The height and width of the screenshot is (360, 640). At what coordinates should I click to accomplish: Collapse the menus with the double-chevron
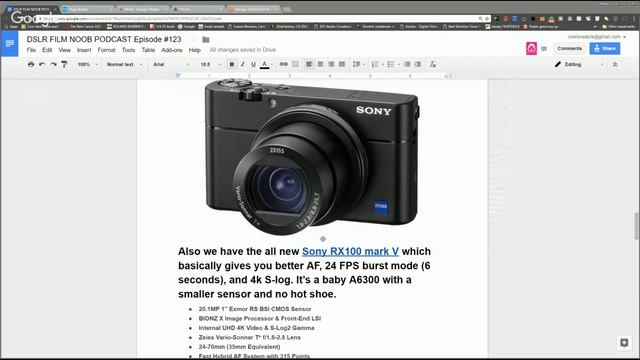pos(615,64)
